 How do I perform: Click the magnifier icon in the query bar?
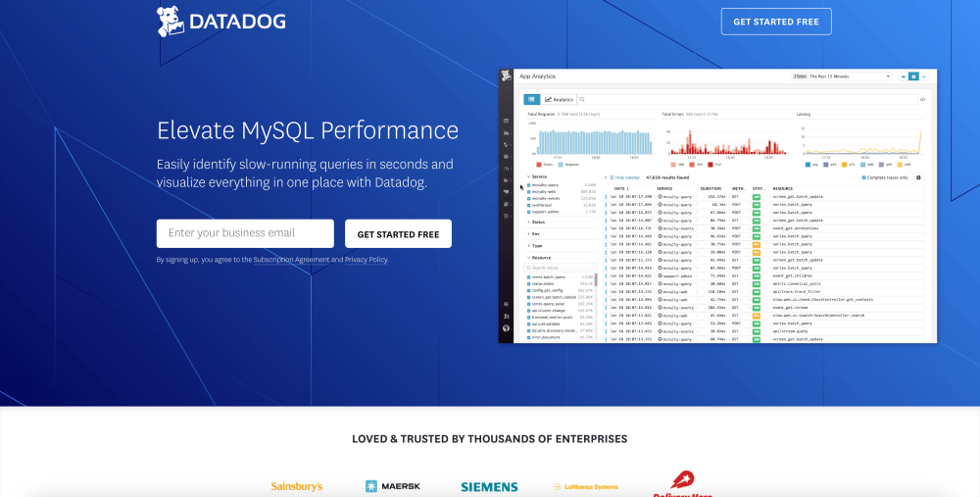(x=582, y=99)
